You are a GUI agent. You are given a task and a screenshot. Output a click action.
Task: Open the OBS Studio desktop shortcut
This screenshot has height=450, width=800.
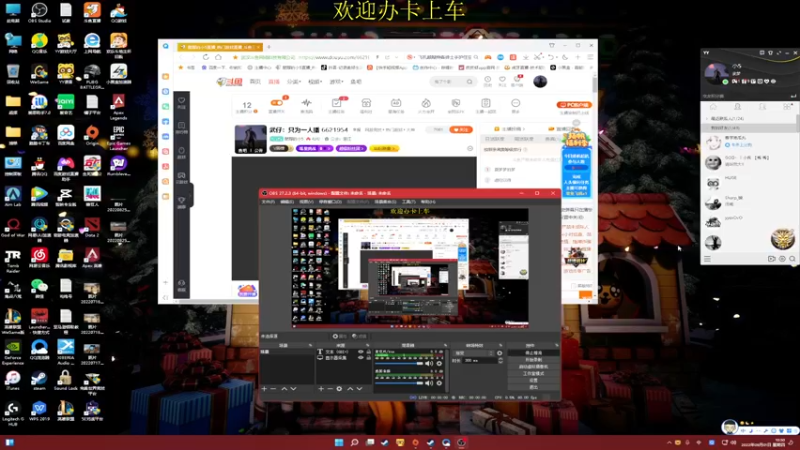coord(39,13)
